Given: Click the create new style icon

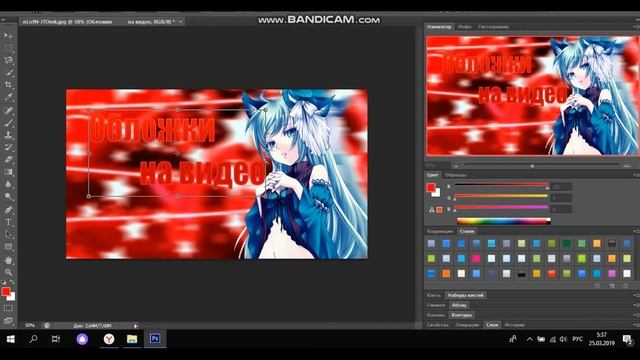Looking at the screenshot, I should 611,286.
